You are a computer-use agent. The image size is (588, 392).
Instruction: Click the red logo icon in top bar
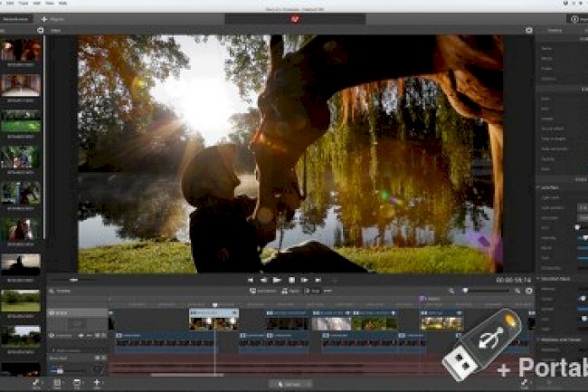[295, 19]
